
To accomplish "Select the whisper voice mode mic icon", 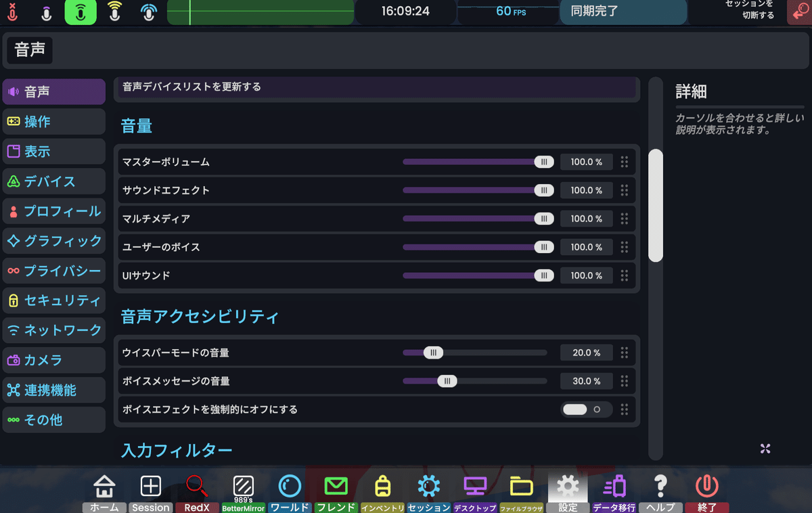I will pos(45,12).
